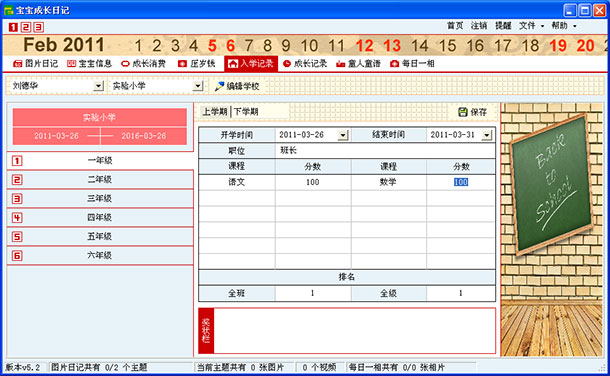The width and height of the screenshot is (610, 376).
Task: Click the 全班 ranking value 1
Action: pos(313,293)
